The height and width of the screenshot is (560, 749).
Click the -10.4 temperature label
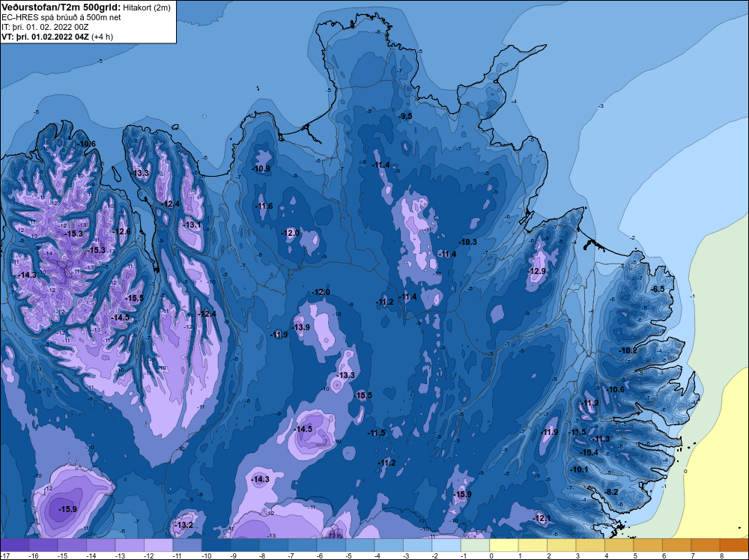click(x=589, y=453)
